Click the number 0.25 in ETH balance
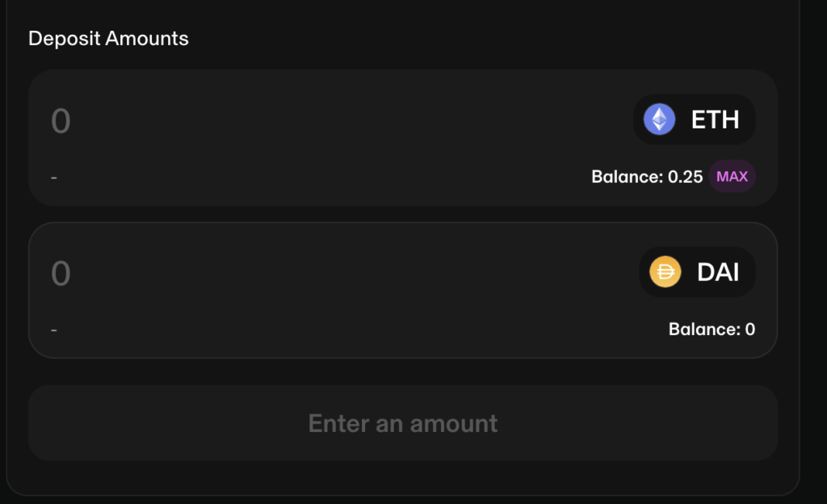827x504 pixels. coord(686,177)
